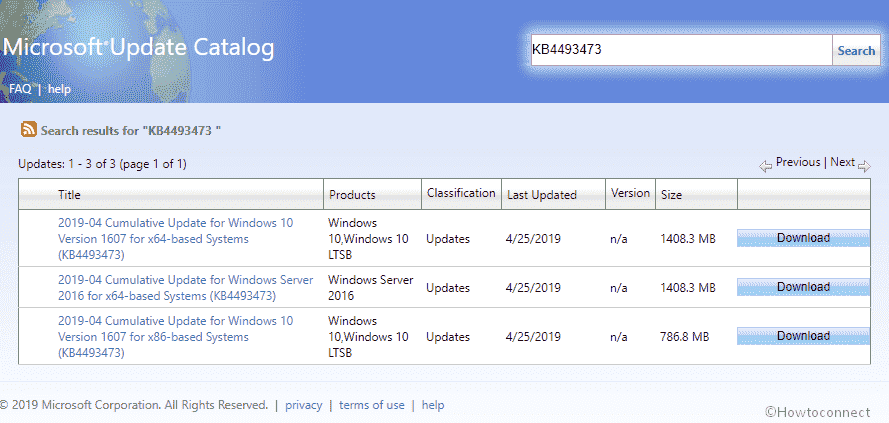Screen dimensions: 889x423
Task: Open Windows 10 Version 1607 x86 update link
Action: [x=175, y=337]
